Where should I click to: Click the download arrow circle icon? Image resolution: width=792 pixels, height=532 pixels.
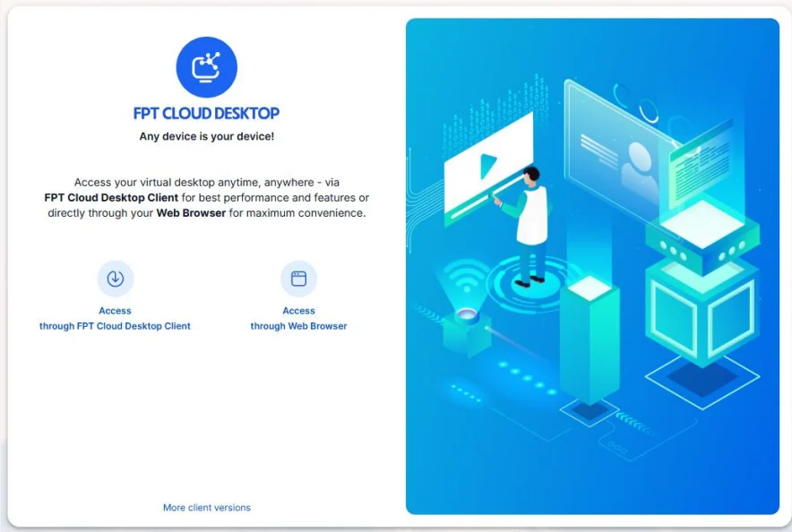(x=116, y=279)
